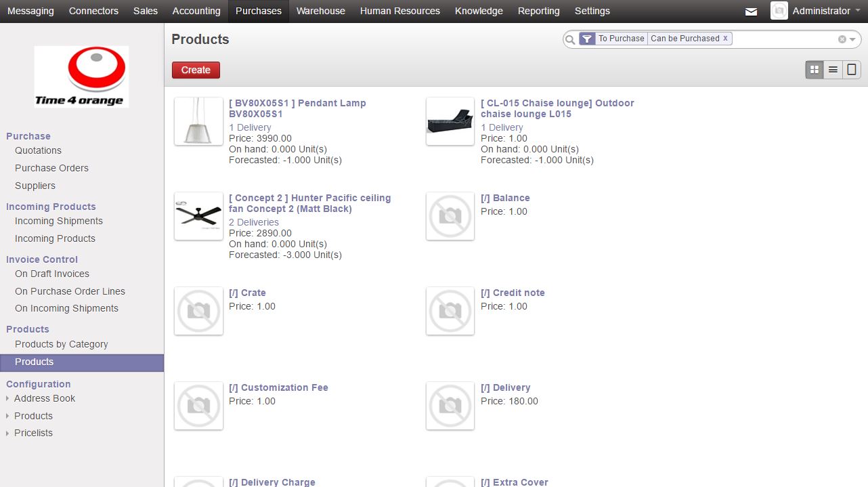
Task: Open the Accounting menu
Action: pos(196,11)
